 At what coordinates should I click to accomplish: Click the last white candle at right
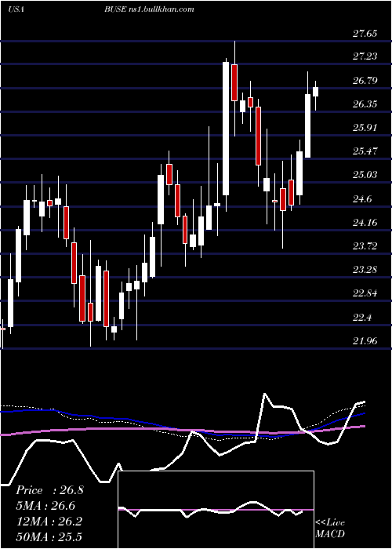tap(315, 92)
